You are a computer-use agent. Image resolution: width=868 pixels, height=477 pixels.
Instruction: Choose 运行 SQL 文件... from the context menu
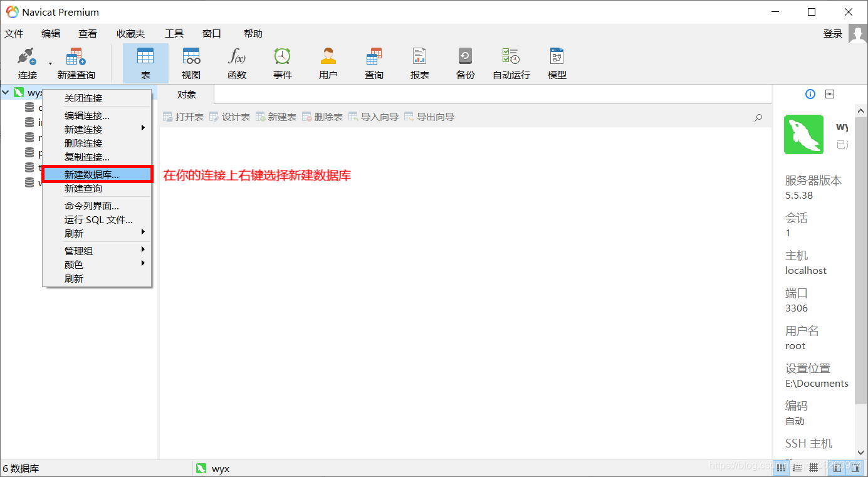(x=97, y=219)
